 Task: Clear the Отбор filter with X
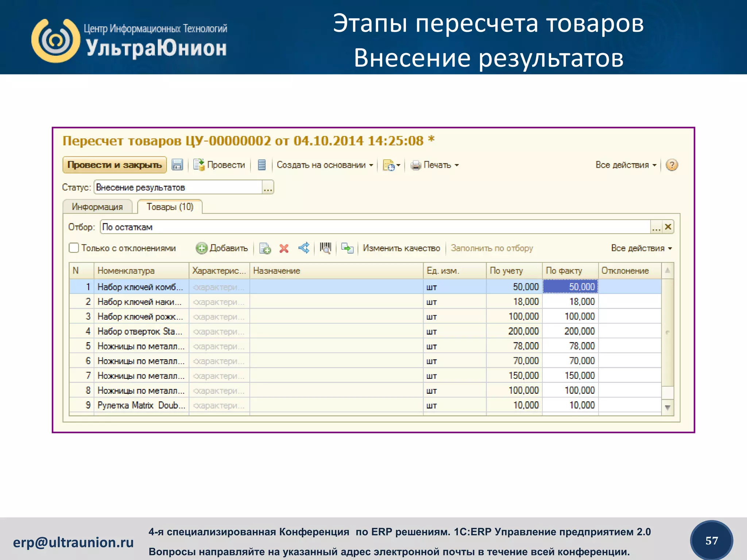click(x=668, y=227)
